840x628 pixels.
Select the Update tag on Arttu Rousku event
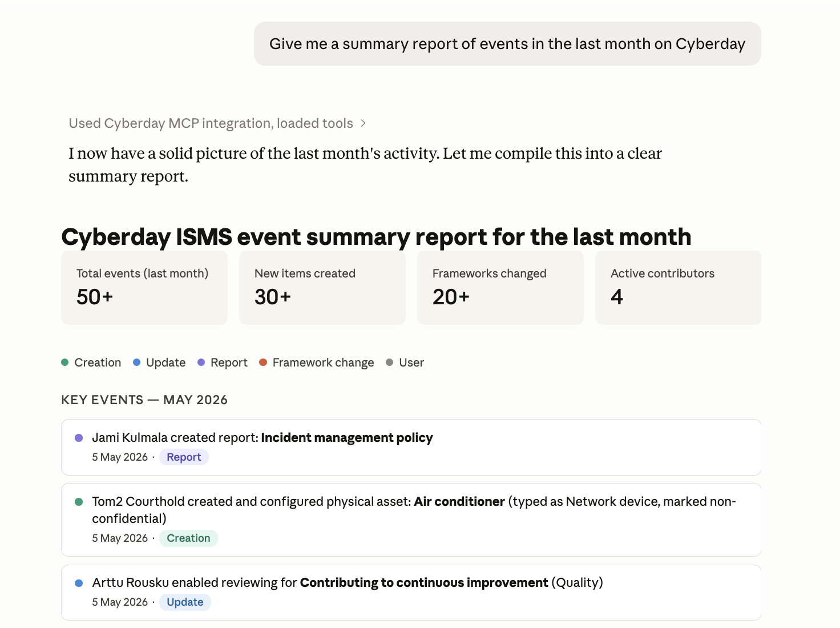click(185, 602)
